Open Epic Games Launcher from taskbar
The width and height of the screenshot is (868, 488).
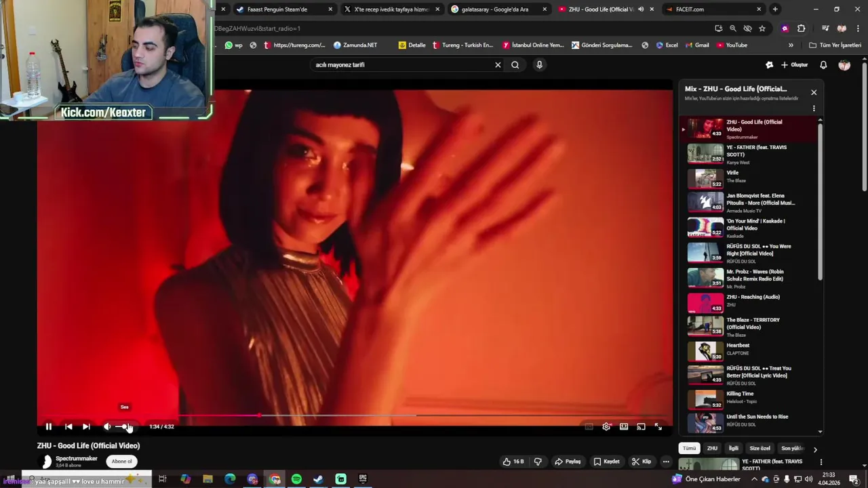(x=363, y=479)
